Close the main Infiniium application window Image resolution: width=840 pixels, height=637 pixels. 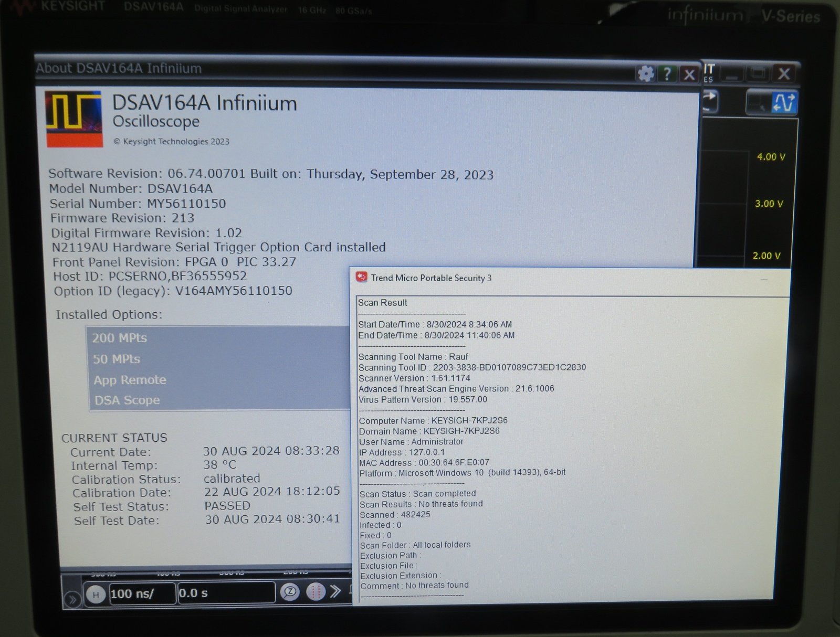pos(784,73)
